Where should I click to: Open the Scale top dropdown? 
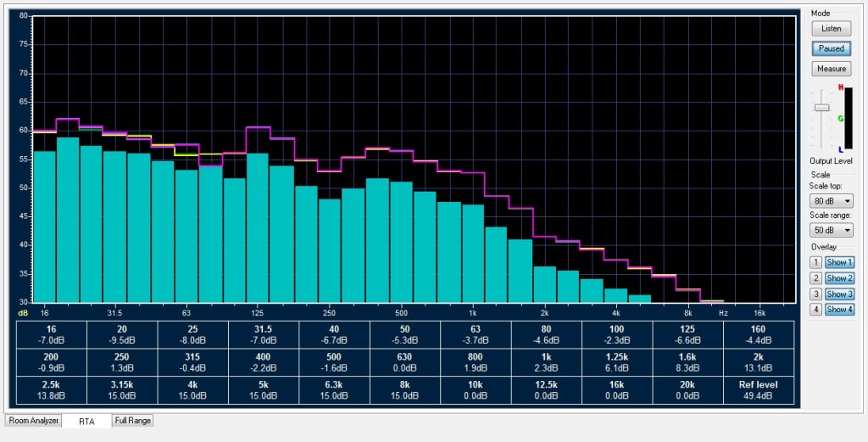[x=831, y=201]
